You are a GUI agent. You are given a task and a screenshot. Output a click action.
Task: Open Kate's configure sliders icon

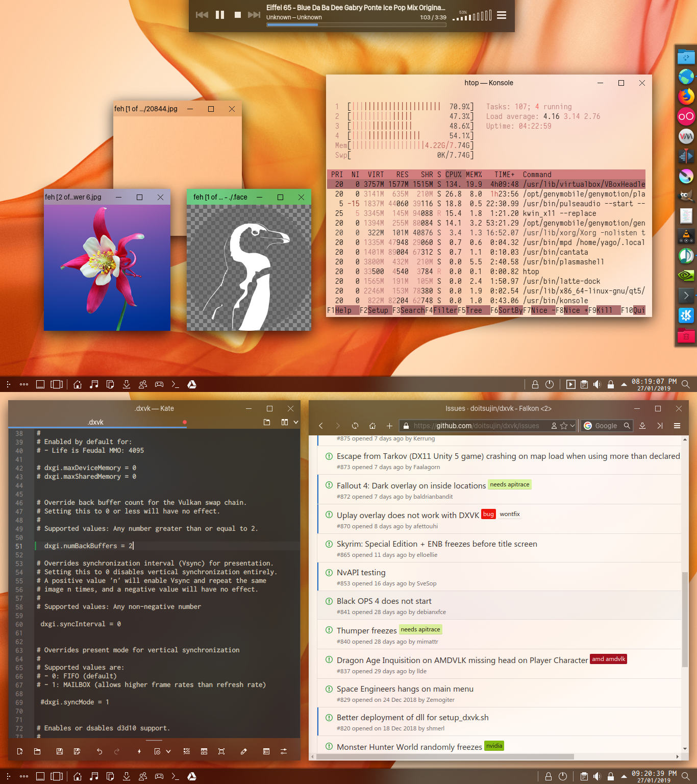(x=284, y=751)
